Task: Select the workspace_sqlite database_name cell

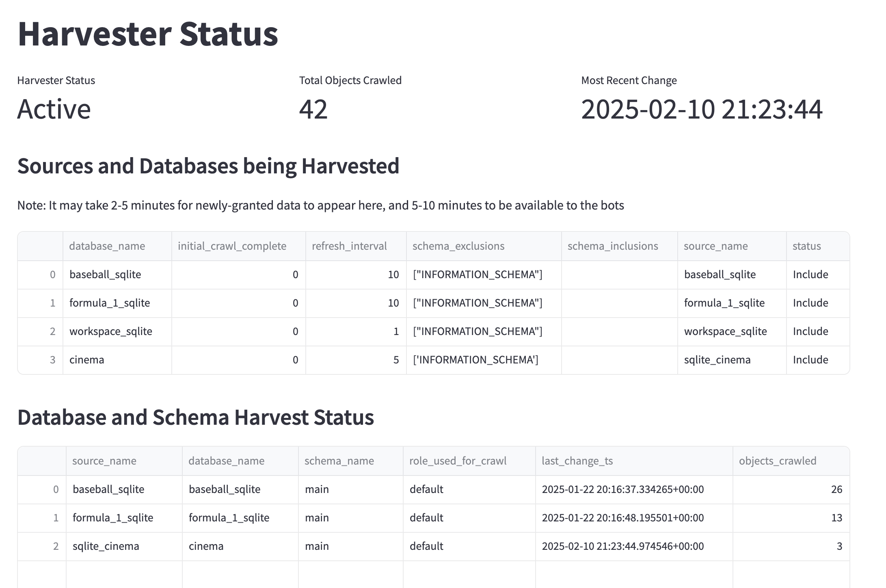Action: tap(111, 331)
